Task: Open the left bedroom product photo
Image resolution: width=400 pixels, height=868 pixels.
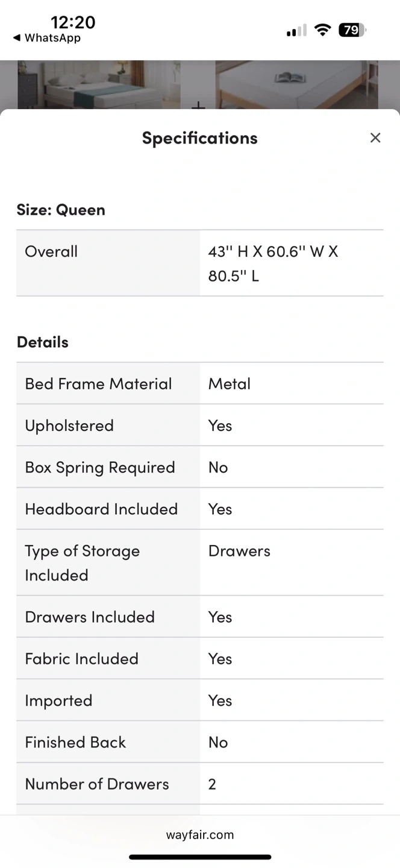Action: coord(99,84)
